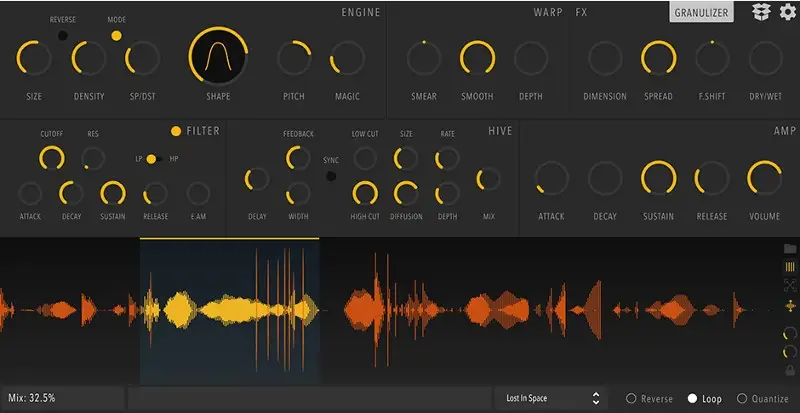Enable the Reverse radio option

coord(631,398)
